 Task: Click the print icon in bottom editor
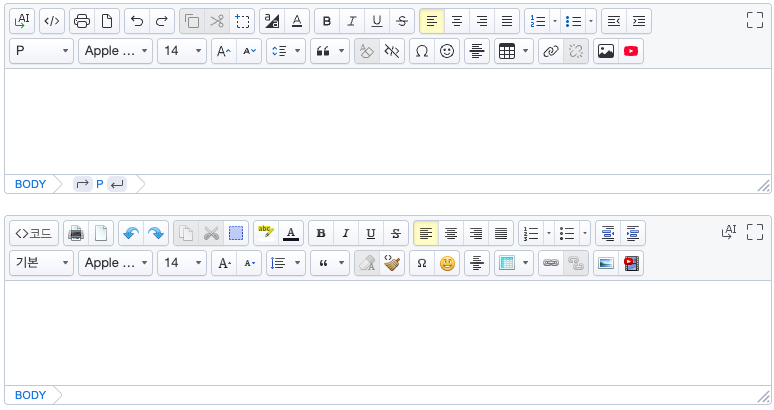click(75, 233)
